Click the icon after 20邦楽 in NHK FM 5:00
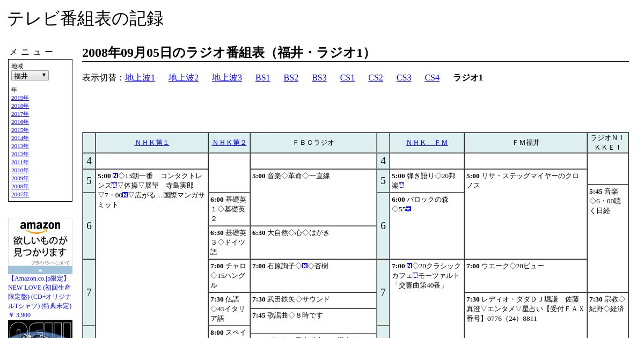This screenshot has height=338, width=644. coord(401,186)
